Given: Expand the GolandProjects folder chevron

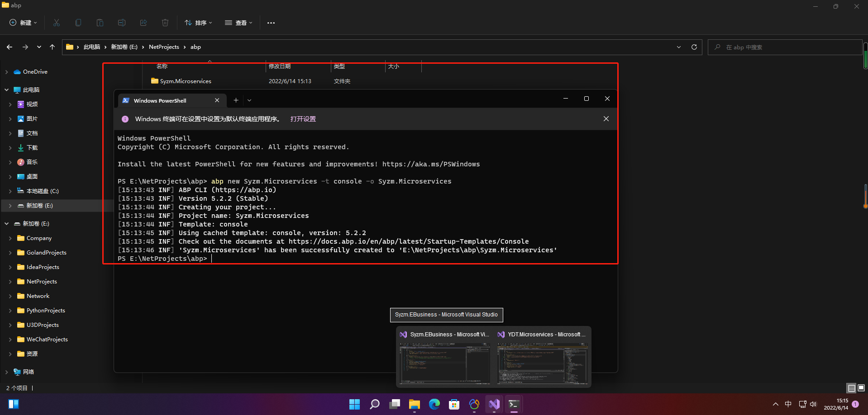Looking at the screenshot, I should click(x=10, y=253).
